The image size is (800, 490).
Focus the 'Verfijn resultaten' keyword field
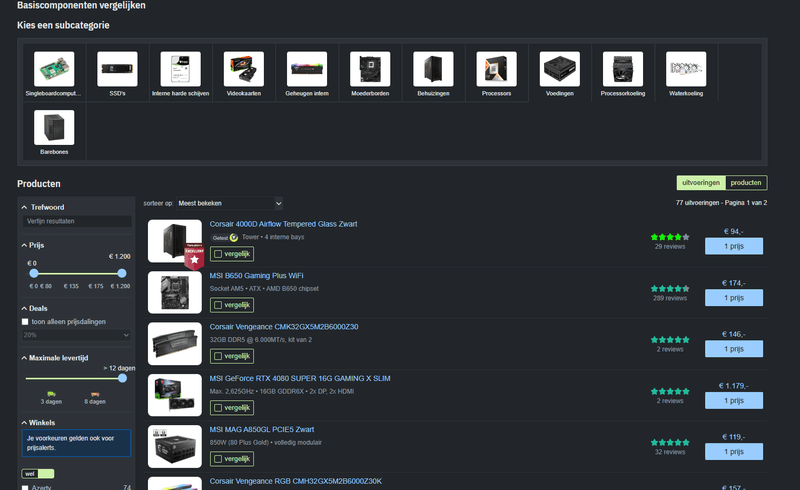point(77,221)
